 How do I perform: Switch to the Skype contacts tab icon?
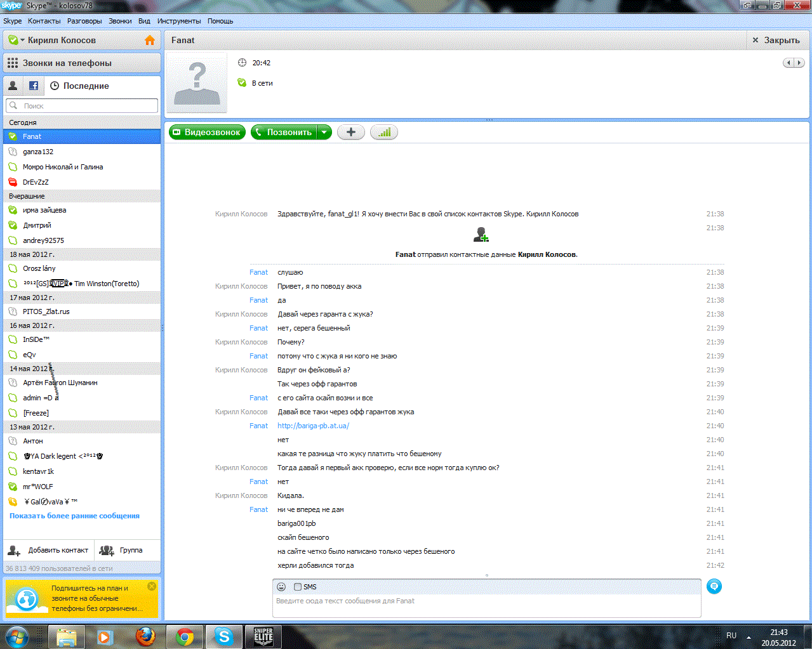pyautogui.click(x=13, y=85)
